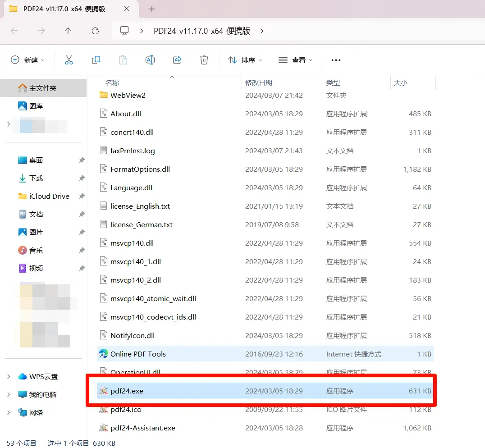
Task: Click the pin icon beside 桌面
Action: click(x=82, y=160)
